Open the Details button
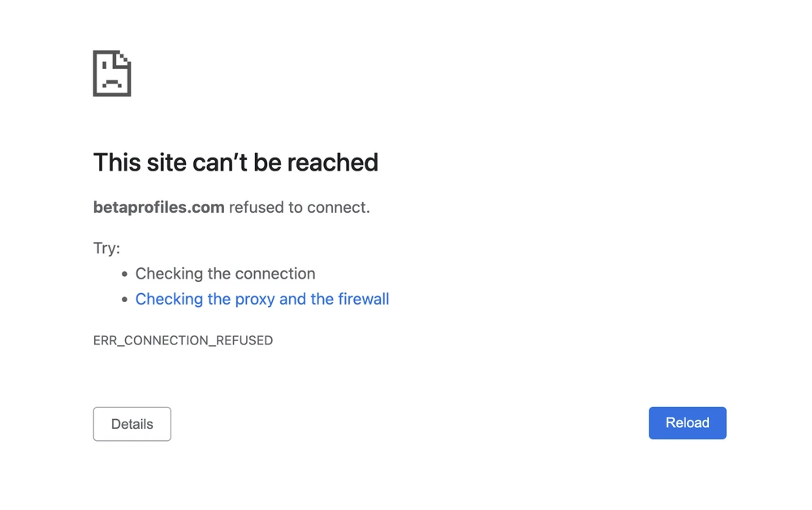Screen dimensions: 812x510 pyautogui.click(x=132, y=424)
